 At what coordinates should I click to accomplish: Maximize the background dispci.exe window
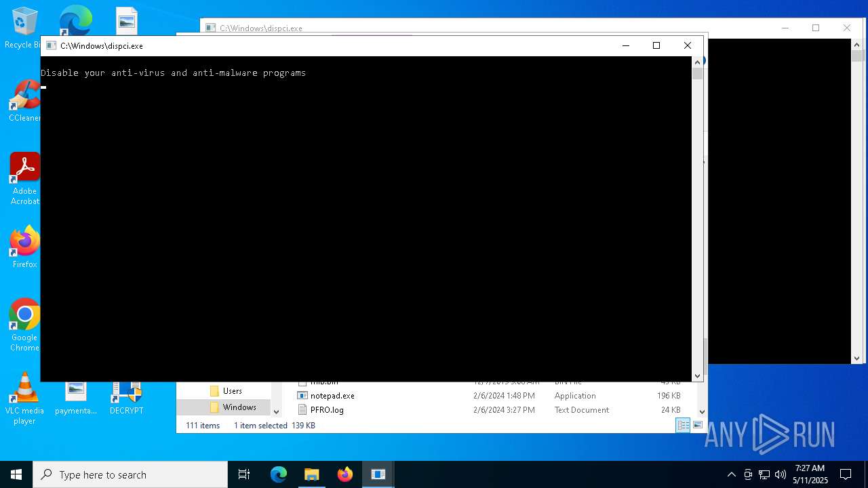816,28
